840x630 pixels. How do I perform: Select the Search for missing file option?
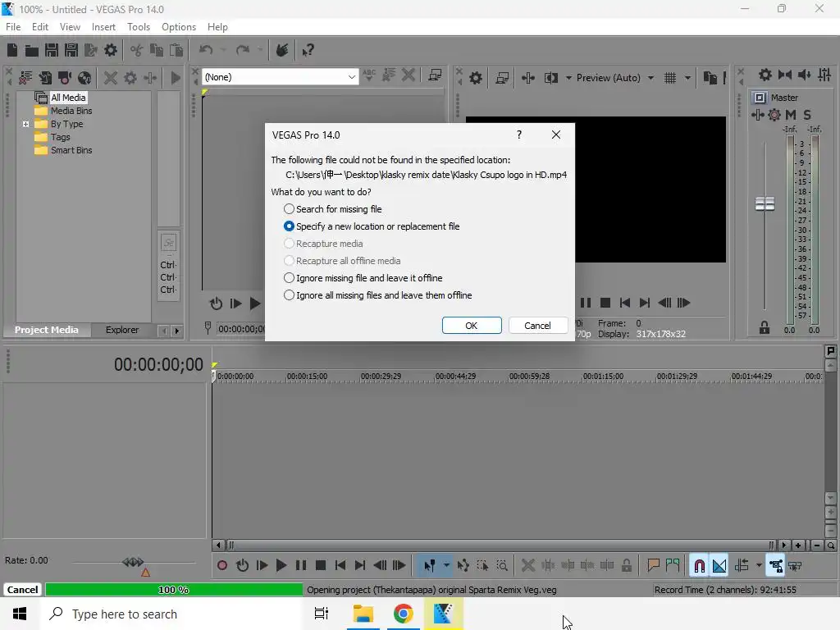333,209
